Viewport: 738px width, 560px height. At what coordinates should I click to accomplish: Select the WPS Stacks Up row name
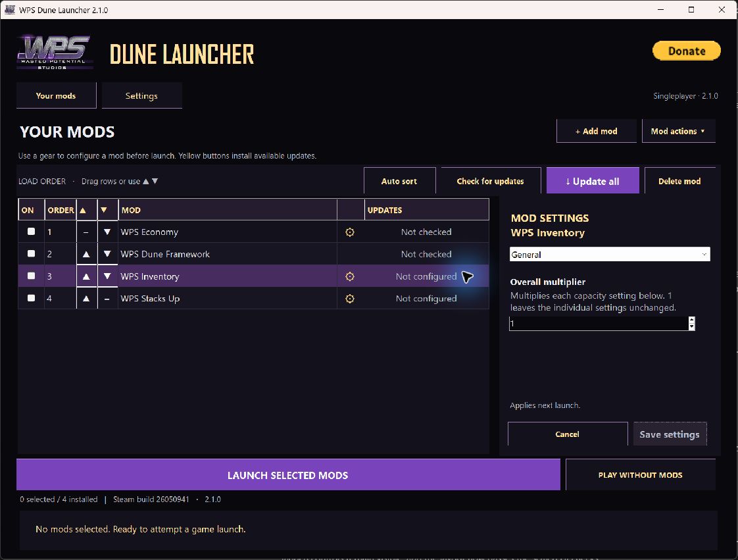(150, 299)
